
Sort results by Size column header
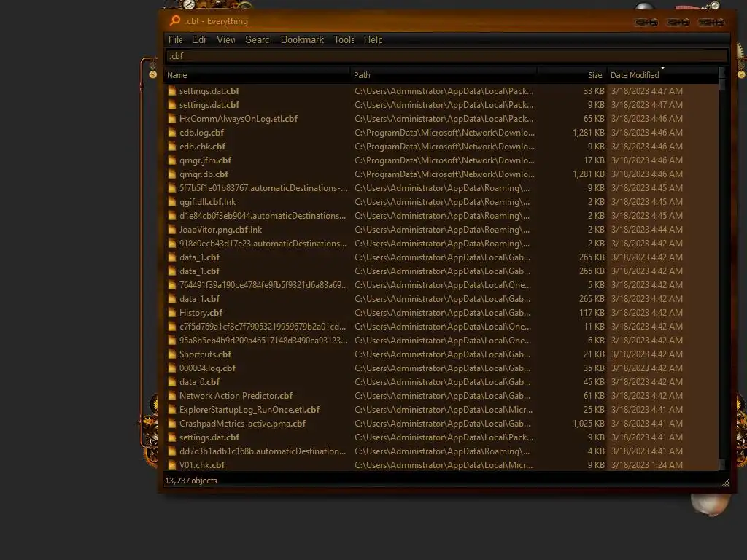click(x=572, y=75)
